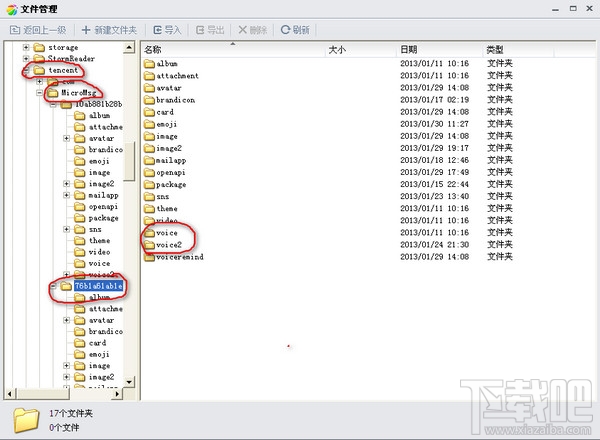Sort by the 类型 column header

494,49
